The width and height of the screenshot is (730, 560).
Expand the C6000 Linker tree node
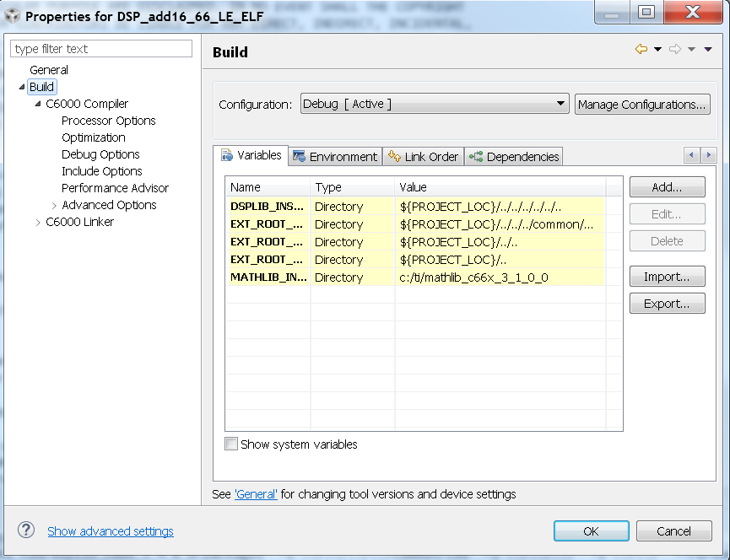click(37, 222)
